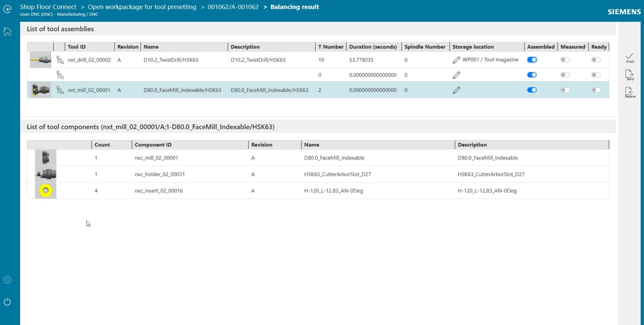Open the Home icon in sidebar
This screenshot has width=644, height=325.
click(x=7, y=31)
